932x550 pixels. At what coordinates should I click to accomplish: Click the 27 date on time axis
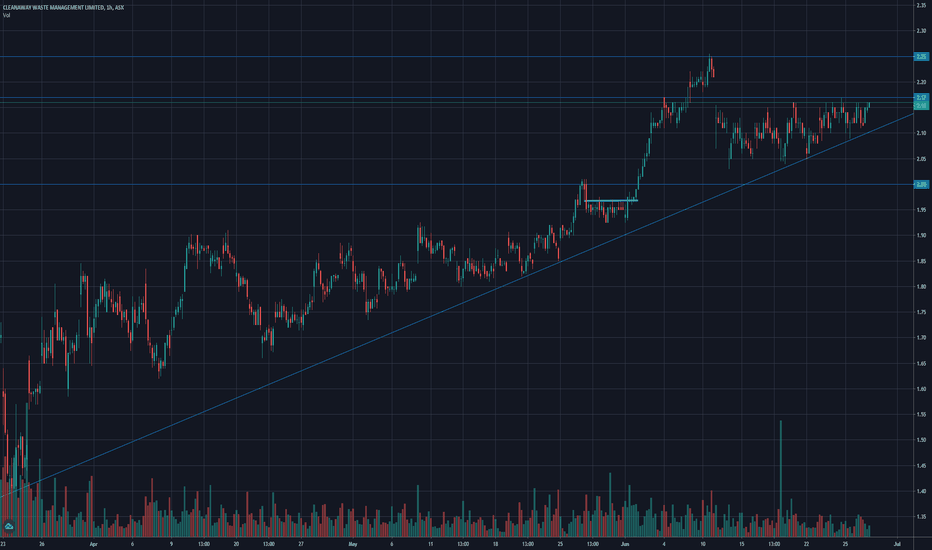tap(301, 544)
